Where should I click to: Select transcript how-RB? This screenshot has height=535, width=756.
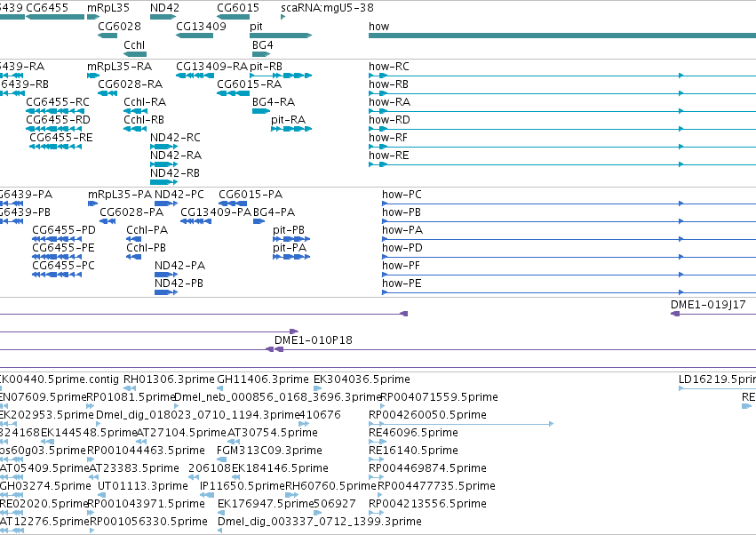point(388,84)
